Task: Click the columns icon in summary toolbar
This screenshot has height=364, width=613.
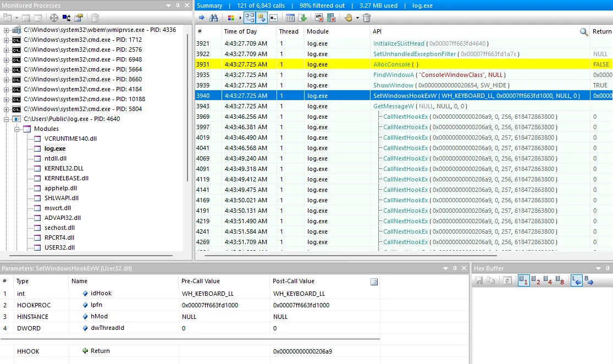Action: coord(290,18)
